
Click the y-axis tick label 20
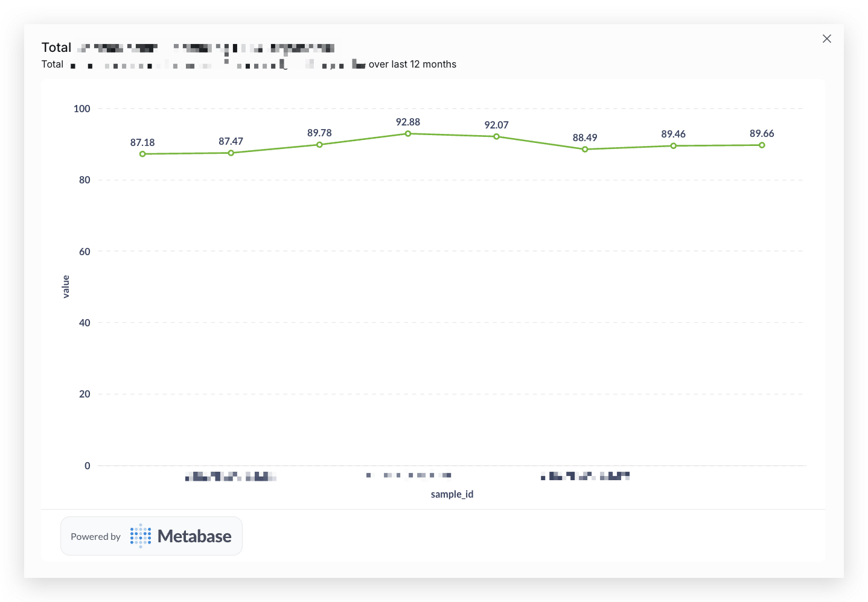click(85, 394)
